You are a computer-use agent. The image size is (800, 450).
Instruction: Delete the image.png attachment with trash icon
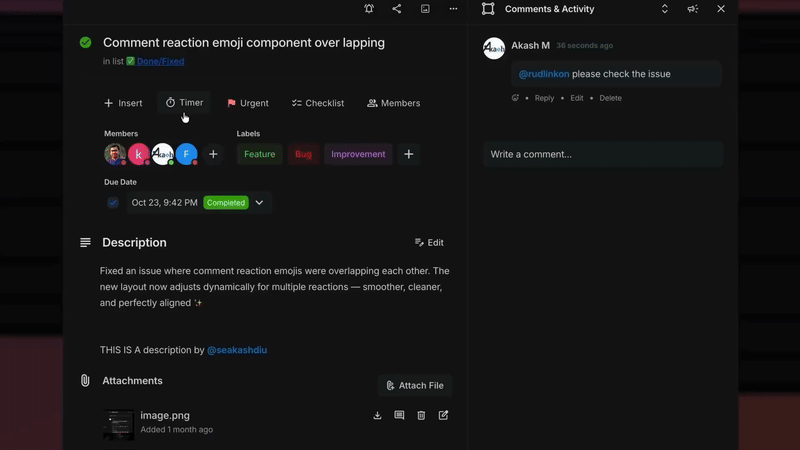click(421, 415)
